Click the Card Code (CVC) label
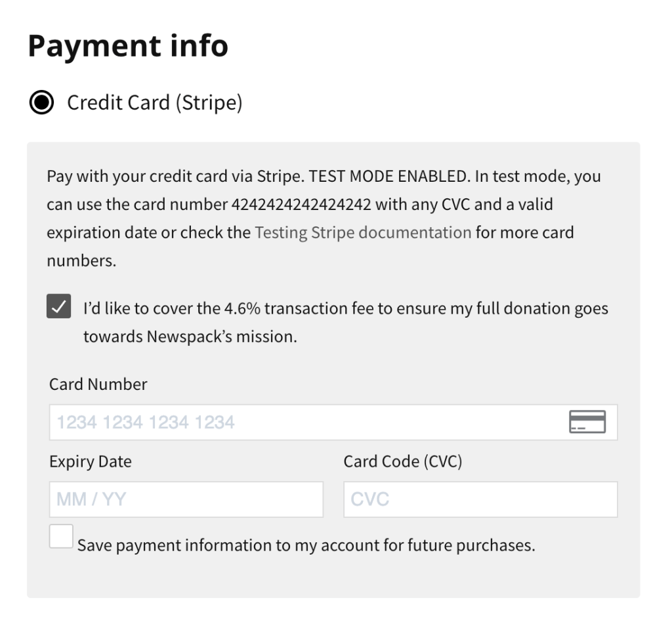This screenshot has width=672, height=617. (403, 461)
